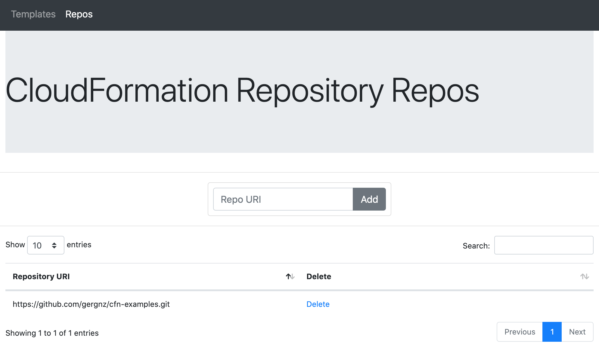Click the Delete link for cfn-examples repo
Image resolution: width=599 pixels, height=364 pixels.
[x=318, y=304]
